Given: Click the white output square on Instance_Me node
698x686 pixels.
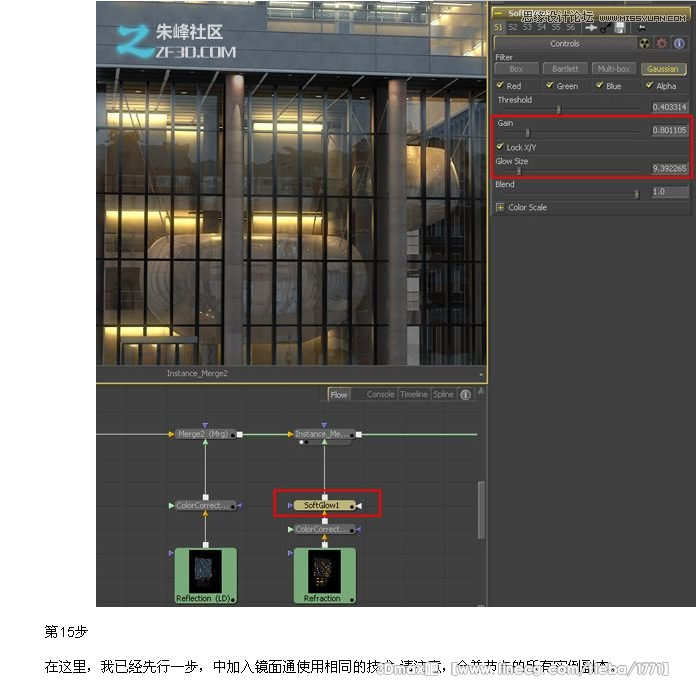Looking at the screenshot, I should tap(359, 434).
